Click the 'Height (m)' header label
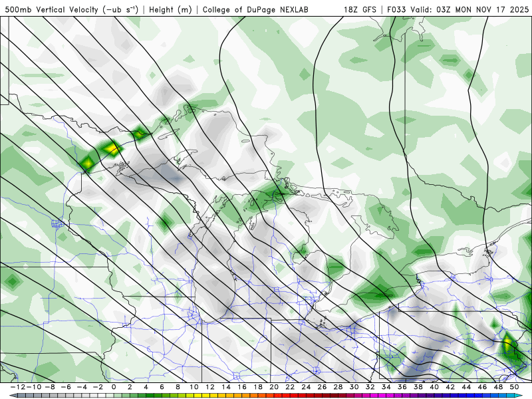532x399 pixels. coord(170,9)
